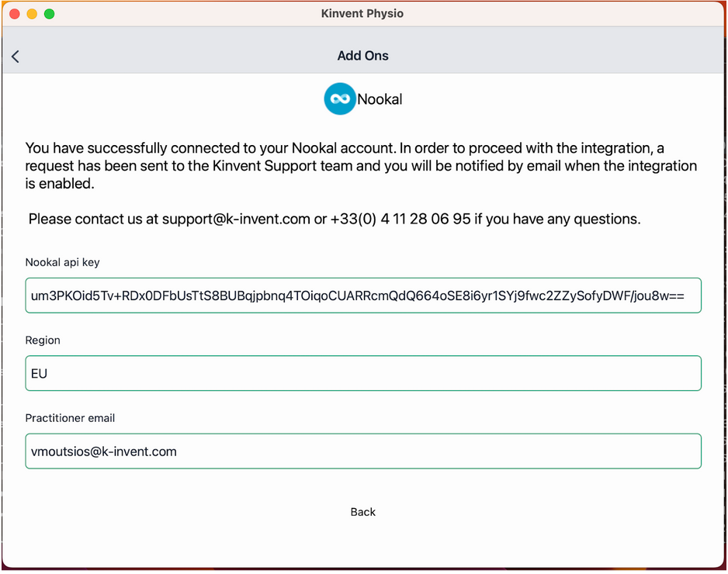Click the Nookal api key field
This screenshot has width=728, height=574.
(x=363, y=296)
